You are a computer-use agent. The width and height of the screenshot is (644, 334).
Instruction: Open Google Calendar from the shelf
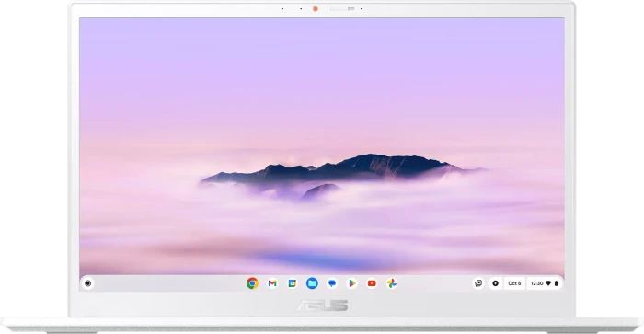click(x=292, y=283)
